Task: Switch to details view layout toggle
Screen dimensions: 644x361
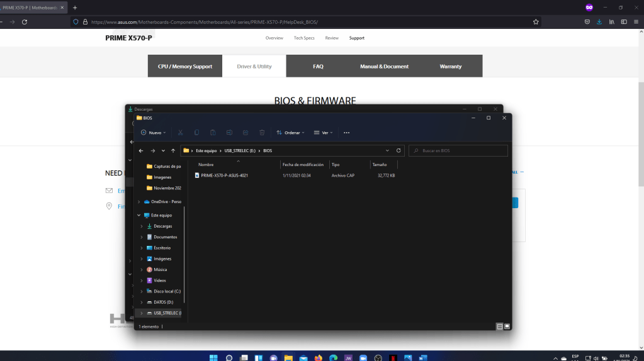Action: (x=500, y=326)
